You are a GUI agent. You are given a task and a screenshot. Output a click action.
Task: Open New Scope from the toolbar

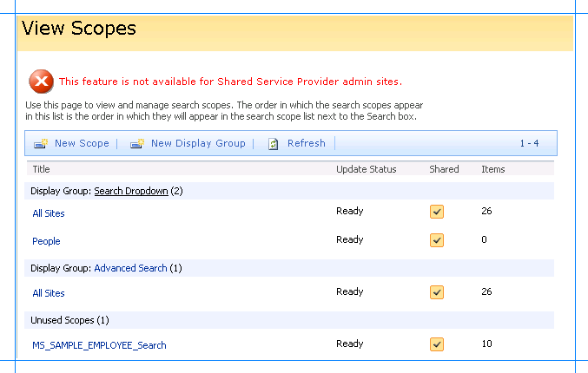(82, 143)
